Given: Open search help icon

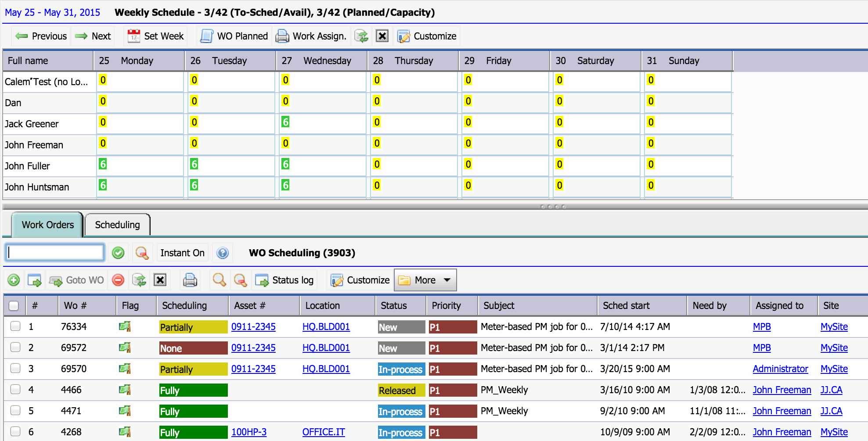Looking at the screenshot, I should [x=223, y=253].
